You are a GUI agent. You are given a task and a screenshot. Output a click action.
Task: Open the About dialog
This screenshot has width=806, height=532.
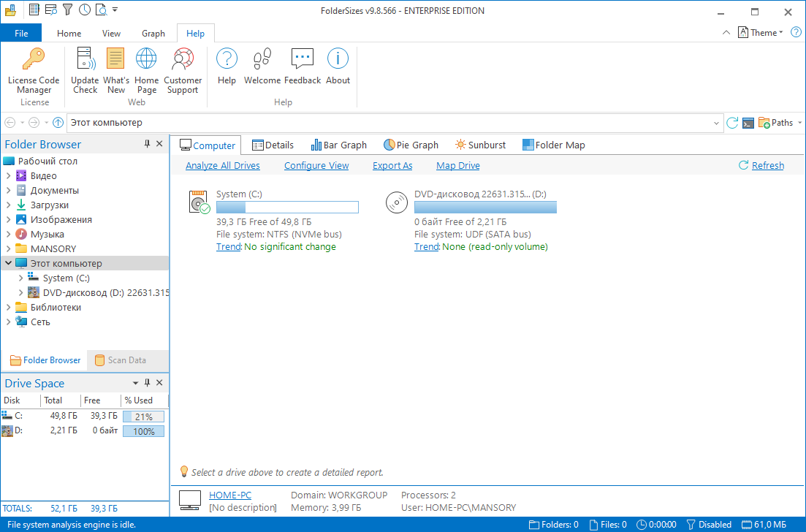pyautogui.click(x=338, y=66)
